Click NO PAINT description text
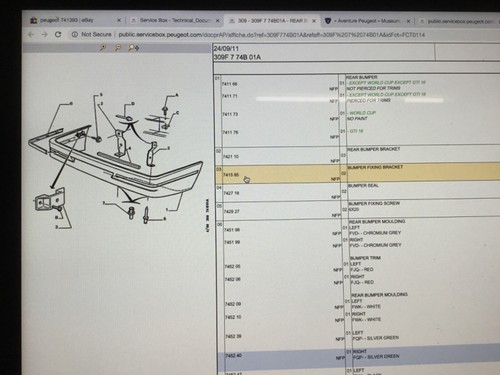Screen dimensions: 500x375 pyautogui.click(x=357, y=119)
